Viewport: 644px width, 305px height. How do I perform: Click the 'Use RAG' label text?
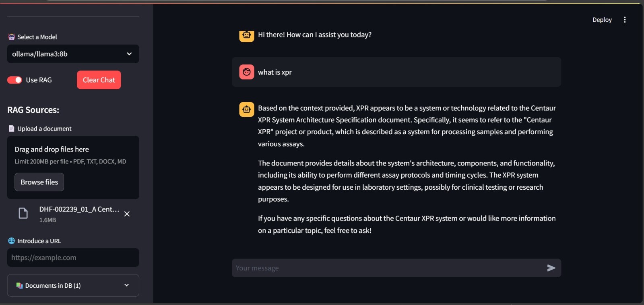click(x=39, y=80)
